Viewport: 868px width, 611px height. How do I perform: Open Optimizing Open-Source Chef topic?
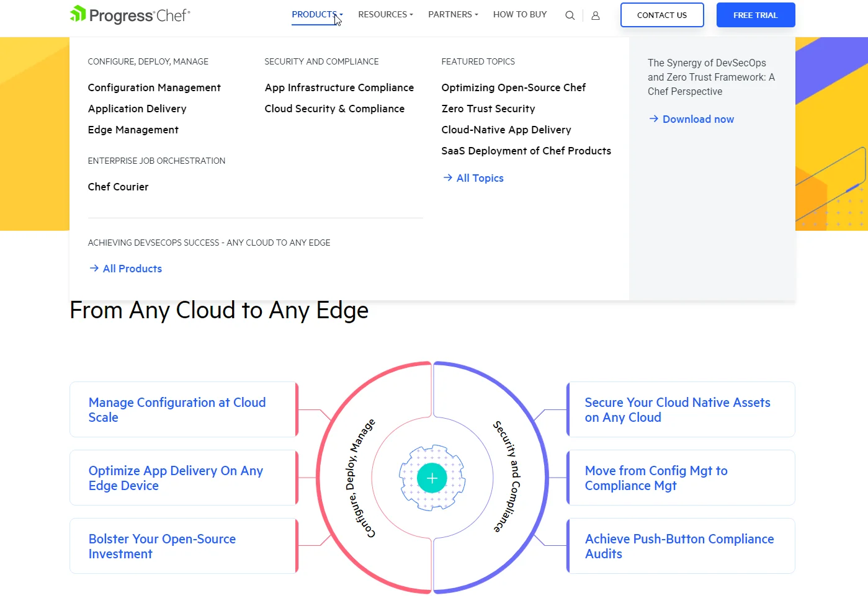coord(514,87)
